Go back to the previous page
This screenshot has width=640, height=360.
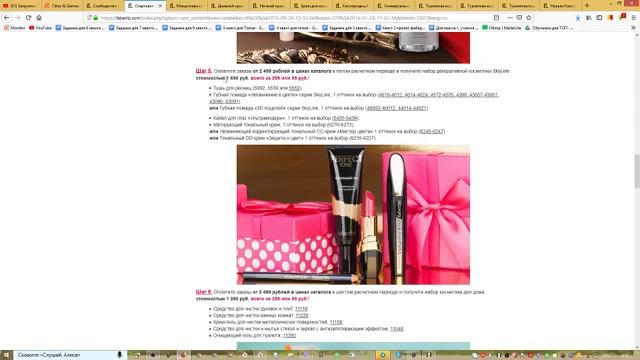[7, 18]
